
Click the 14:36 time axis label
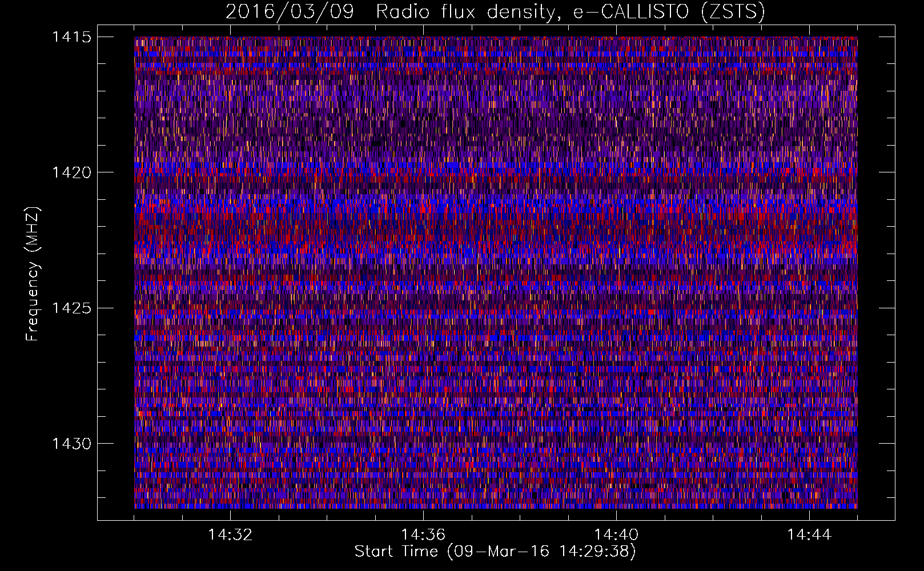click(423, 535)
